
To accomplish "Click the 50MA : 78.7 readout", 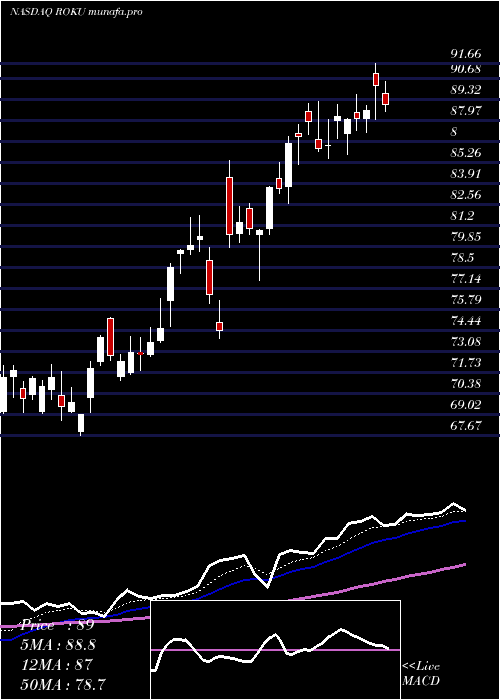I will point(63,684).
